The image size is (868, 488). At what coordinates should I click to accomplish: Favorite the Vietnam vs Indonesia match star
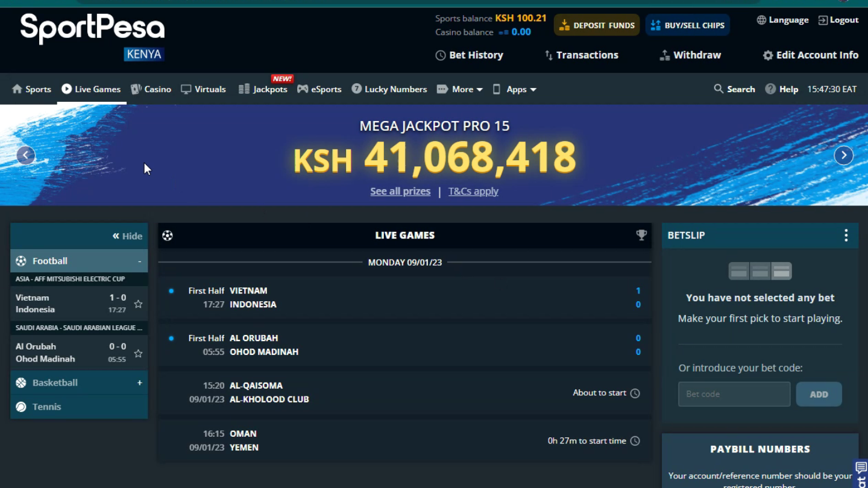pos(138,304)
